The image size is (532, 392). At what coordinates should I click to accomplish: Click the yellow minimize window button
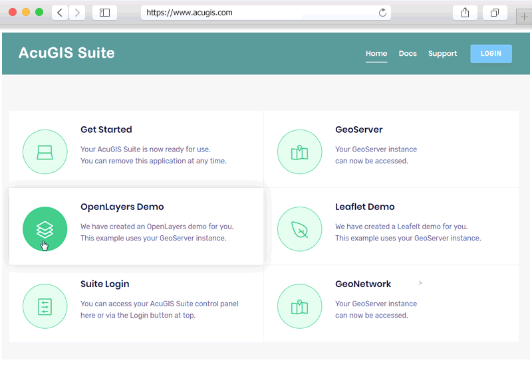(26, 12)
